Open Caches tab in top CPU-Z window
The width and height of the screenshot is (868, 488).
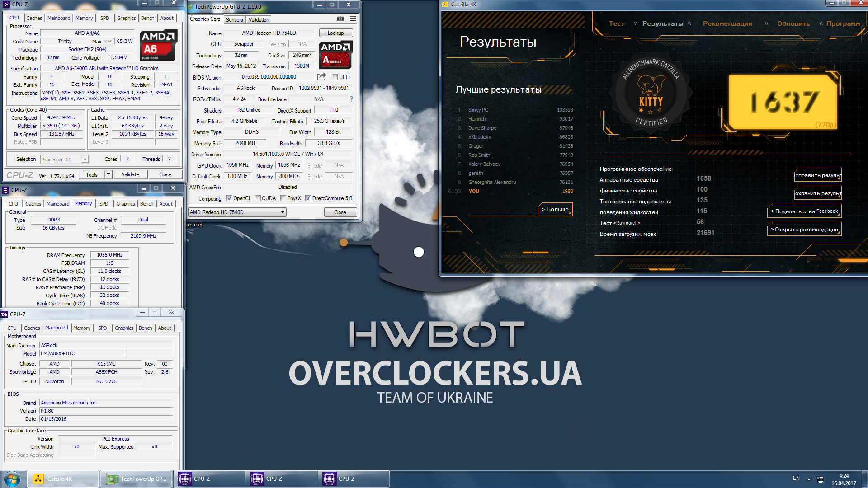tap(34, 18)
